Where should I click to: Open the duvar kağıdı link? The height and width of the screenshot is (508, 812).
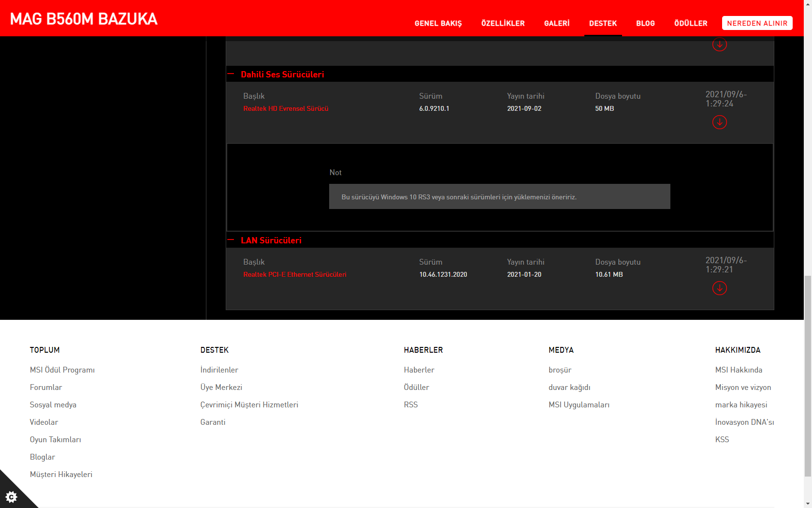569,387
